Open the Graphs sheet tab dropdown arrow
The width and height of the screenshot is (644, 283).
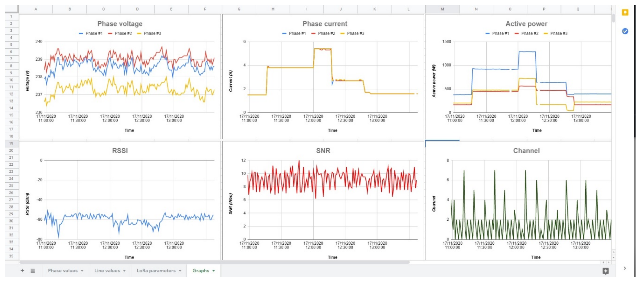[214, 271]
